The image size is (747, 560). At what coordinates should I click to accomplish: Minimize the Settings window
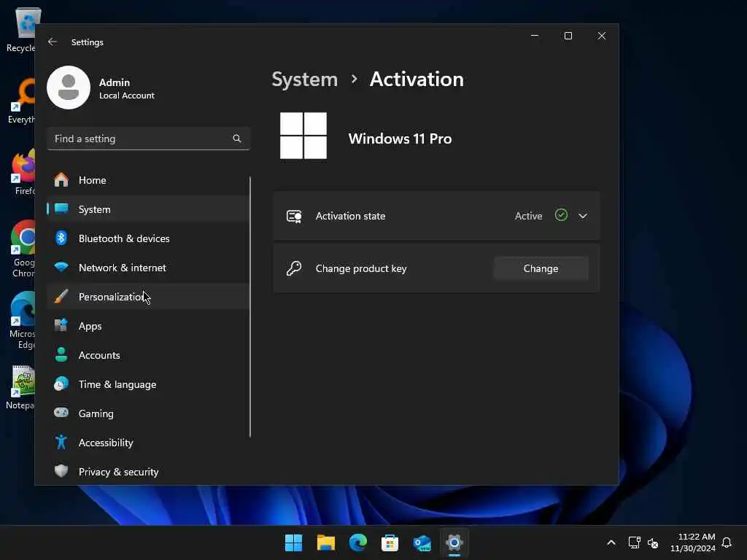click(535, 36)
